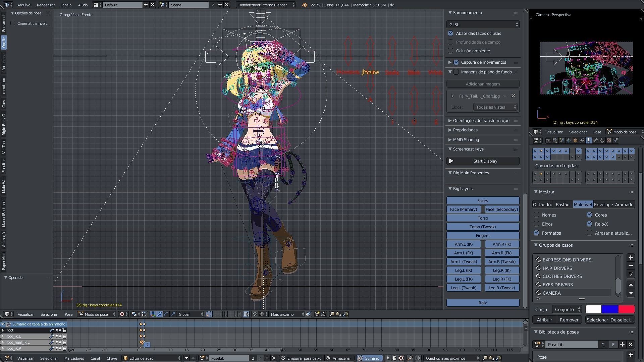
Task: Select the rotate manipulator arc icon
Action: [x=166, y=314]
